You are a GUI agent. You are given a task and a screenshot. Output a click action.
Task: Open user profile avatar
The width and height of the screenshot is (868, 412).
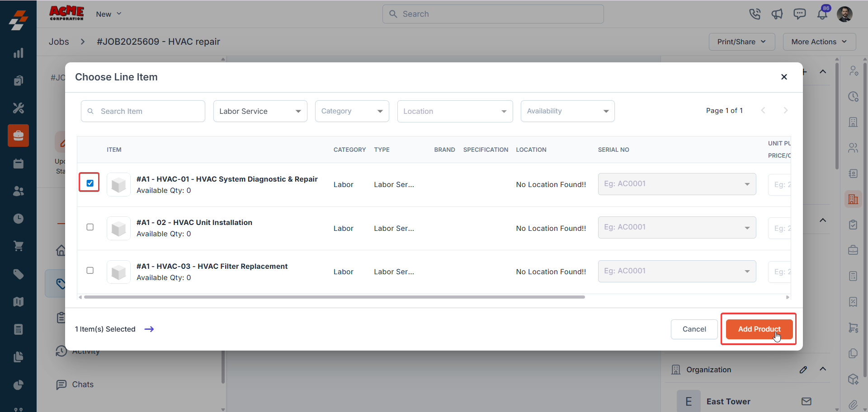(x=844, y=14)
